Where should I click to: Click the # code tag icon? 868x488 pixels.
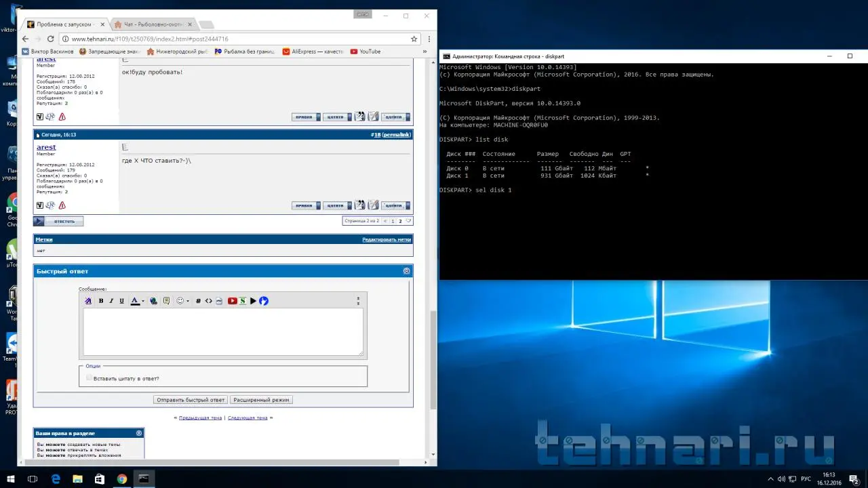pyautogui.click(x=198, y=301)
